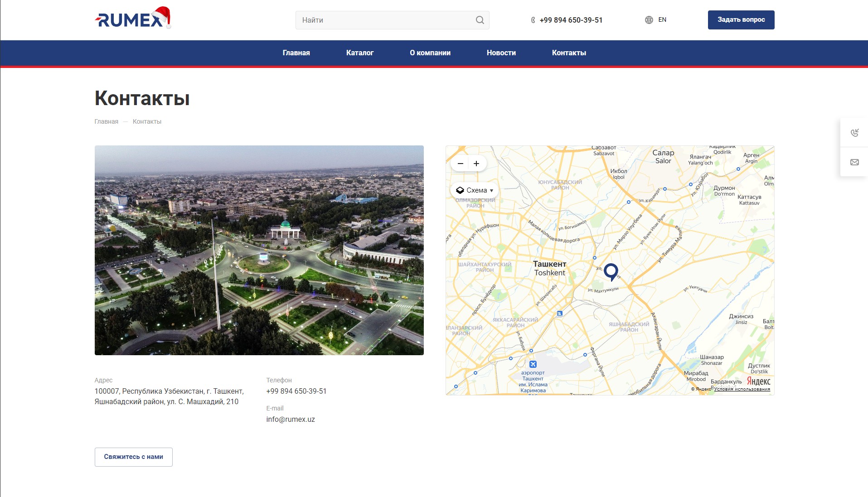The width and height of the screenshot is (868, 497).
Task: Switch language to EN
Action: pos(662,20)
